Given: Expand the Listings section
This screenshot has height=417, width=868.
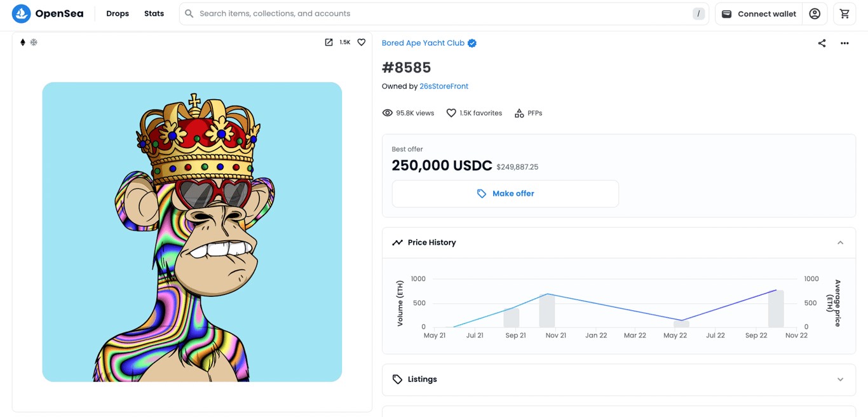Looking at the screenshot, I should 840,379.
